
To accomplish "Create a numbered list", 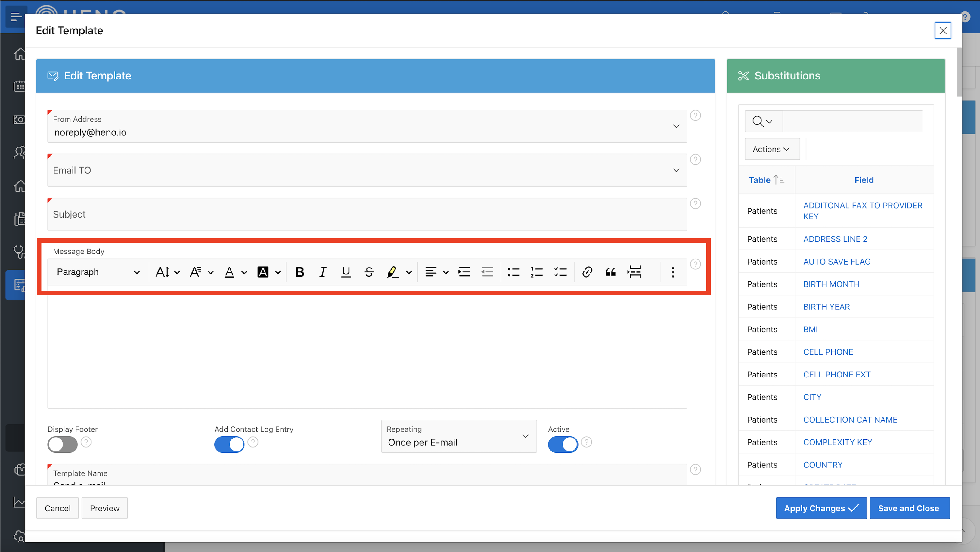I will pos(536,272).
